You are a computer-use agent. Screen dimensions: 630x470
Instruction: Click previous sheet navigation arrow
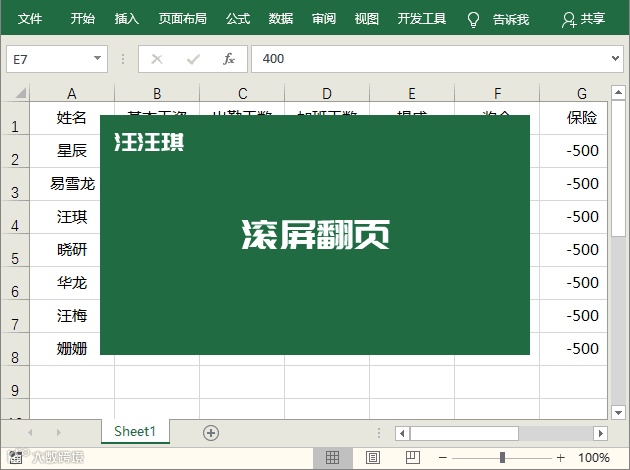point(31,433)
